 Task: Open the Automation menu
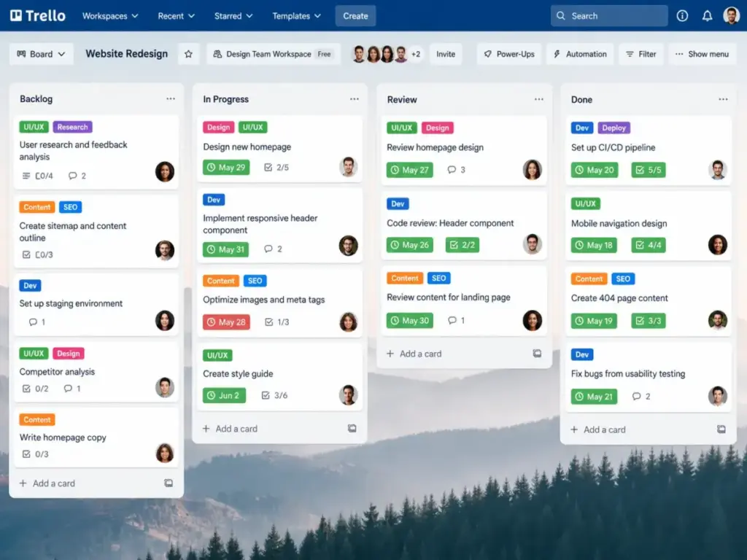(580, 54)
